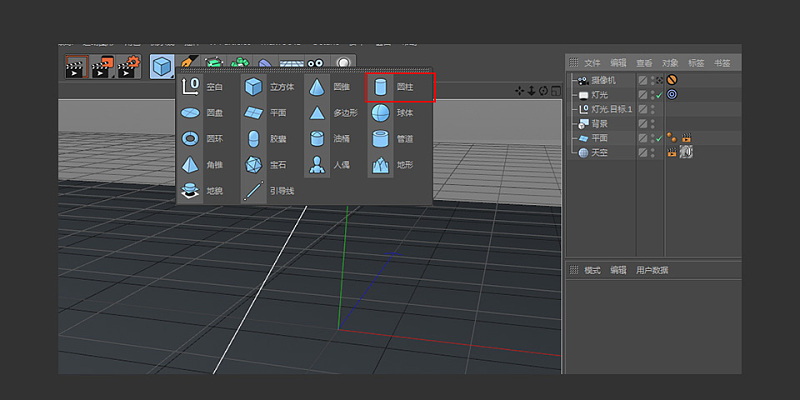Select the 平面 object in object list
This screenshot has width=800, height=400.
(x=598, y=138)
